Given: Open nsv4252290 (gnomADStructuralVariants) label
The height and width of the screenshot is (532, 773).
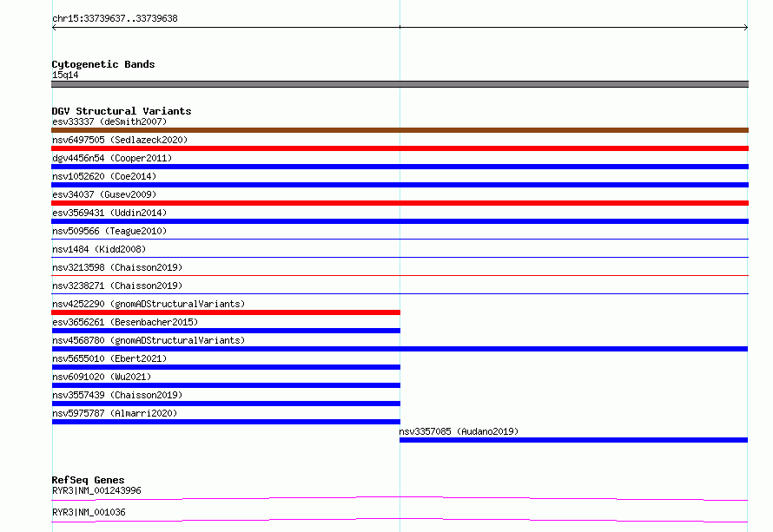Looking at the screenshot, I should [x=149, y=304].
